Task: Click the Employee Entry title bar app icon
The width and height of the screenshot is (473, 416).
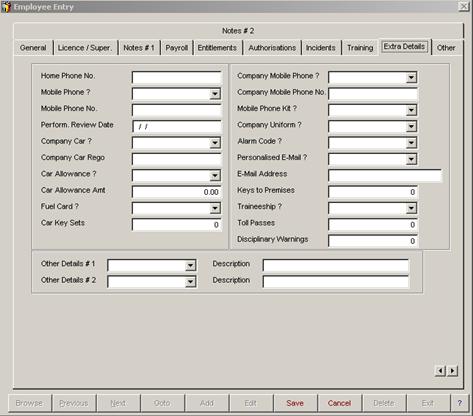Action: pyautogui.click(x=6, y=7)
